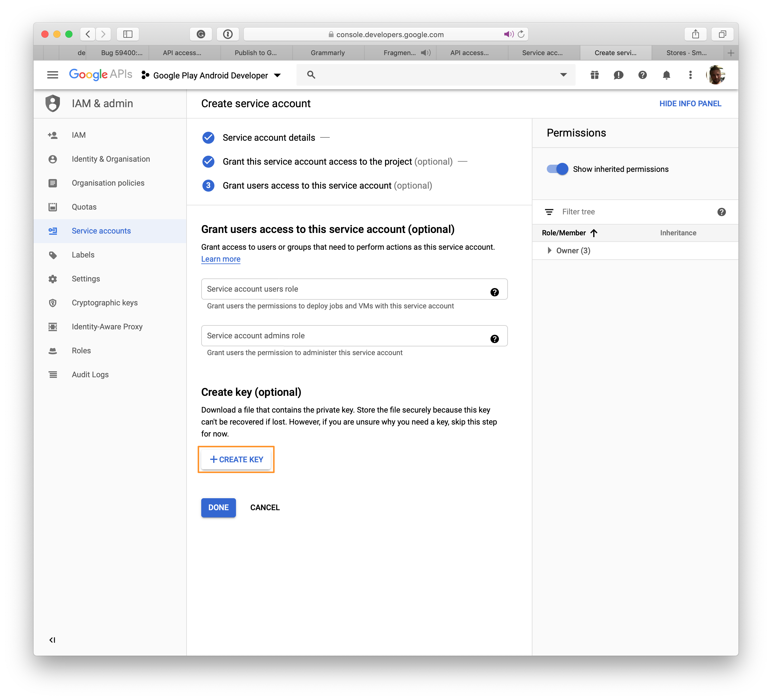The width and height of the screenshot is (772, 700).
Task: Click the IAM person icon in sidebar
Action: (54, 134)
